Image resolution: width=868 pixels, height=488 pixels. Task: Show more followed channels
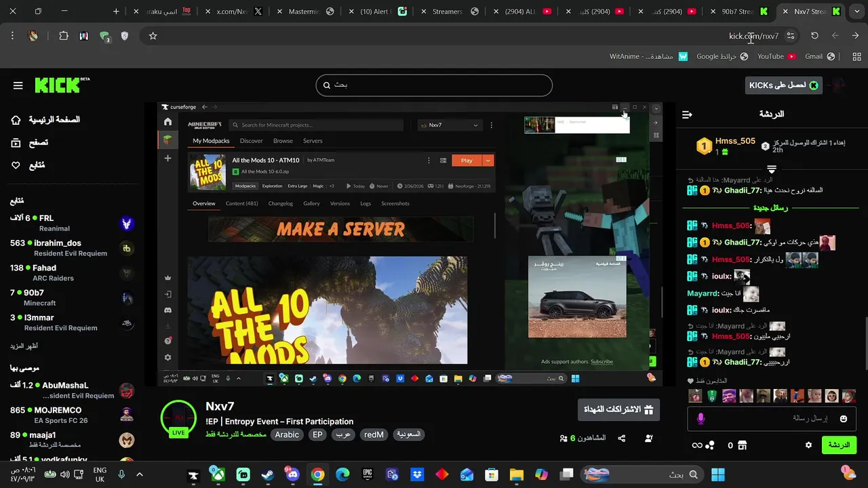coord(24,346)
